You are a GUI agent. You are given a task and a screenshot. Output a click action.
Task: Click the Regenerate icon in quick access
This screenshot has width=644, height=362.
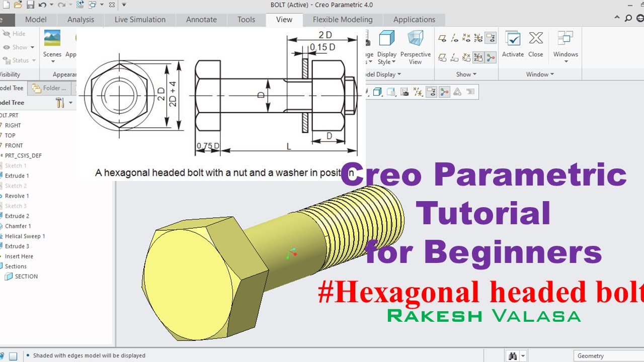click(80, 5)
